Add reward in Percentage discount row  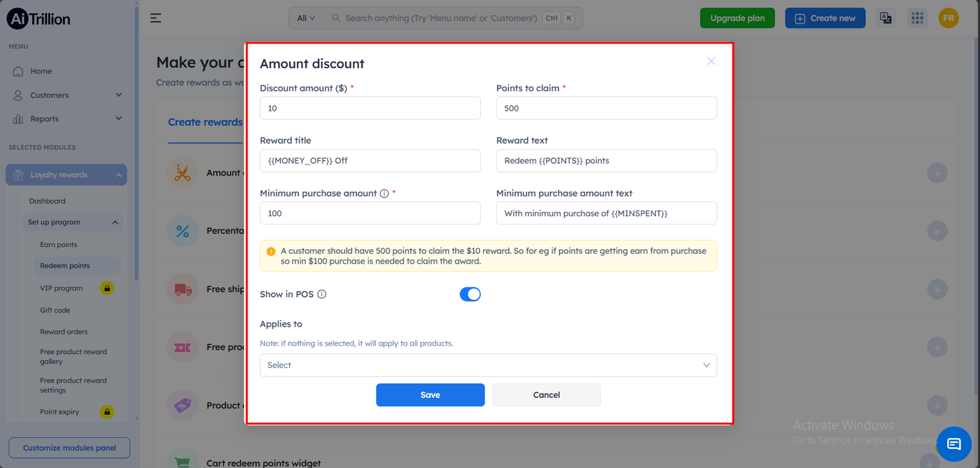(x=937, y=231)
